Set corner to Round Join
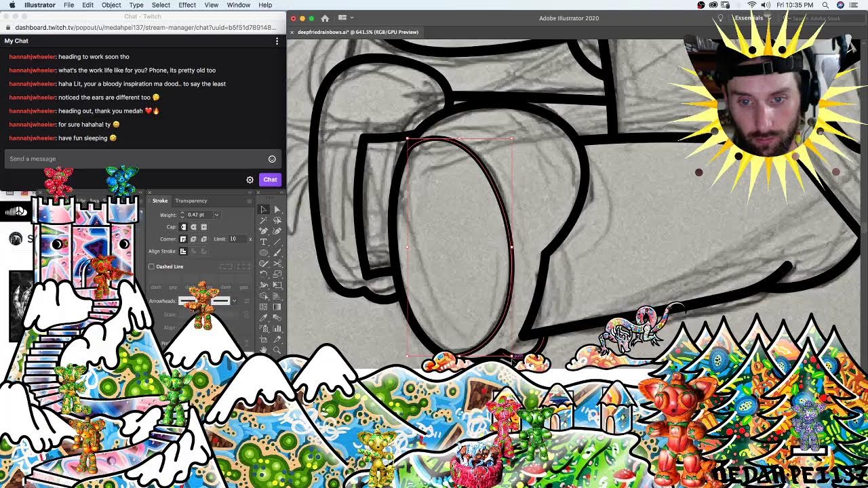This screenshot has width=868, height=488. [x=194, y=239]
